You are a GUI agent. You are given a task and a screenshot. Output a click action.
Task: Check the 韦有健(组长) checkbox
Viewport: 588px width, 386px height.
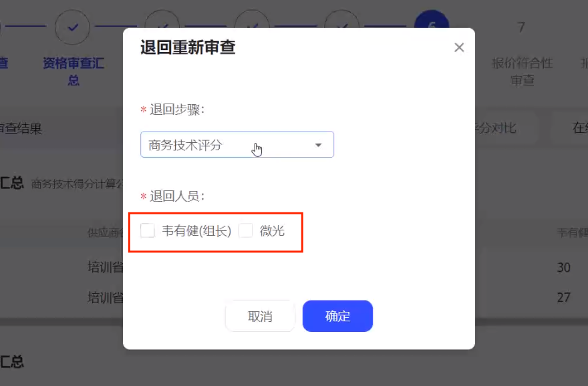pos(148,230)
